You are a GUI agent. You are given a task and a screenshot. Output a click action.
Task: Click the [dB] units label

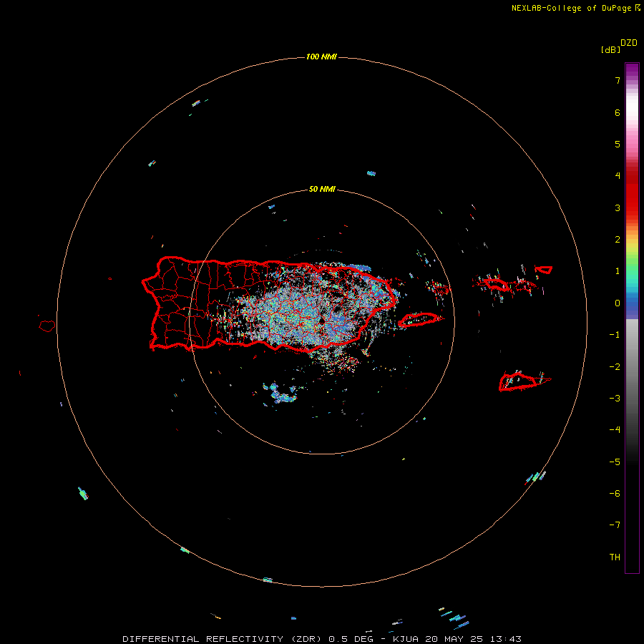click(x=610, y=49)
